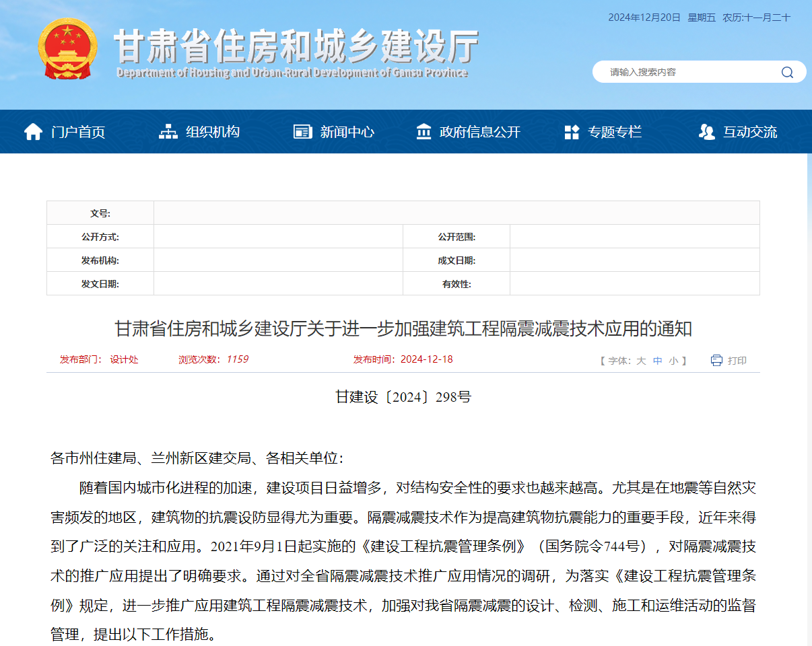The width and height of the screenshot is (812, 646).
Task: Open the 门户首页 menu item
Action: (x=78, y=132)
